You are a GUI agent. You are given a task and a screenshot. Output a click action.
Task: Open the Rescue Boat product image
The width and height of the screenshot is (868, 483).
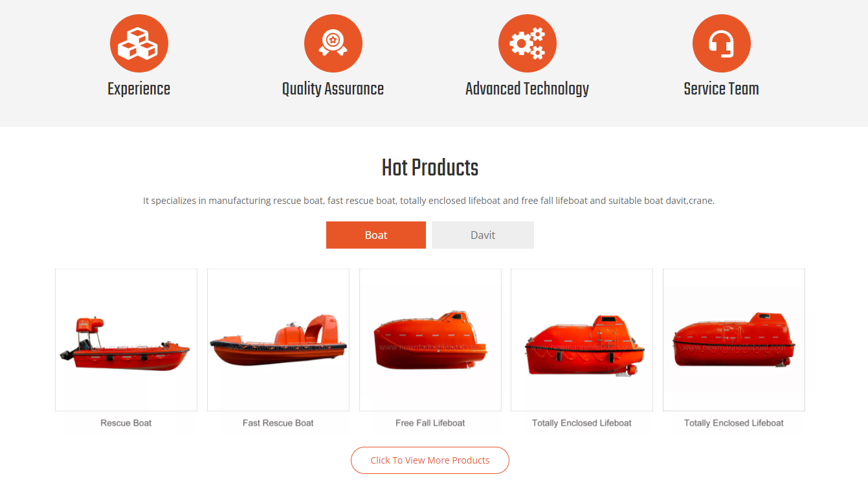coord(126,340)
